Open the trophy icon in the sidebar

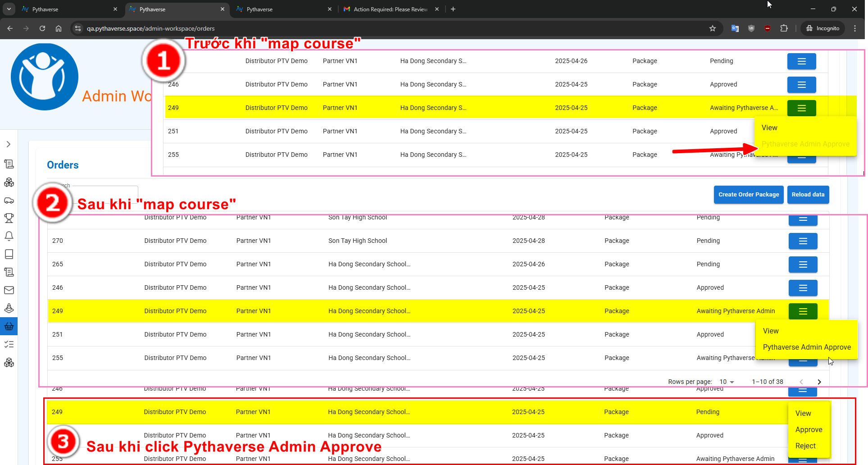[x=9, y=218]
